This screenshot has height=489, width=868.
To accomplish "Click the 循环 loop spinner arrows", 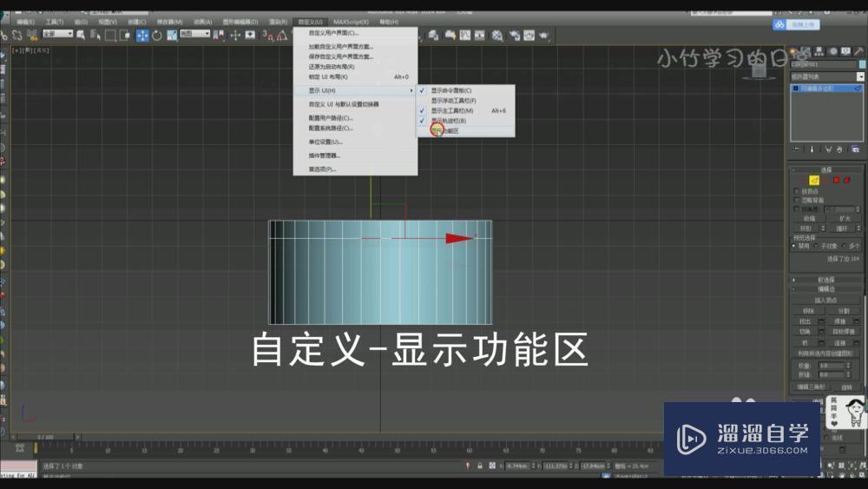I will pos(858,228).
